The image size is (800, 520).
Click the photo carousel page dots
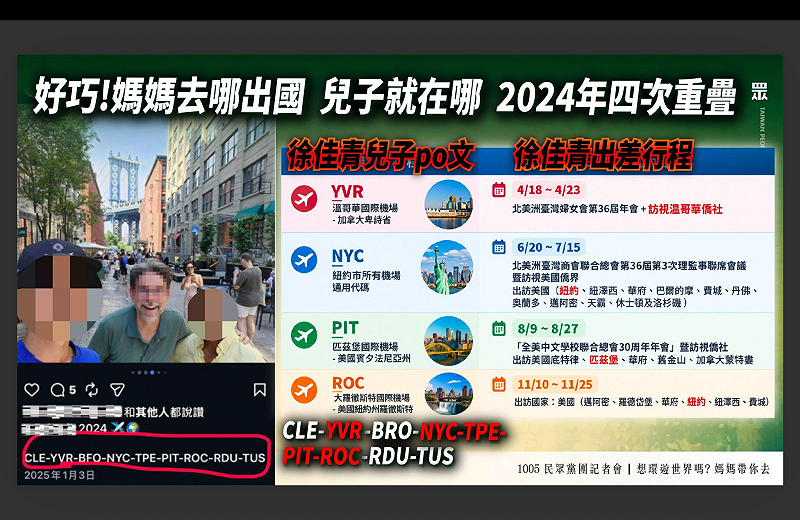tap(146, 373)
